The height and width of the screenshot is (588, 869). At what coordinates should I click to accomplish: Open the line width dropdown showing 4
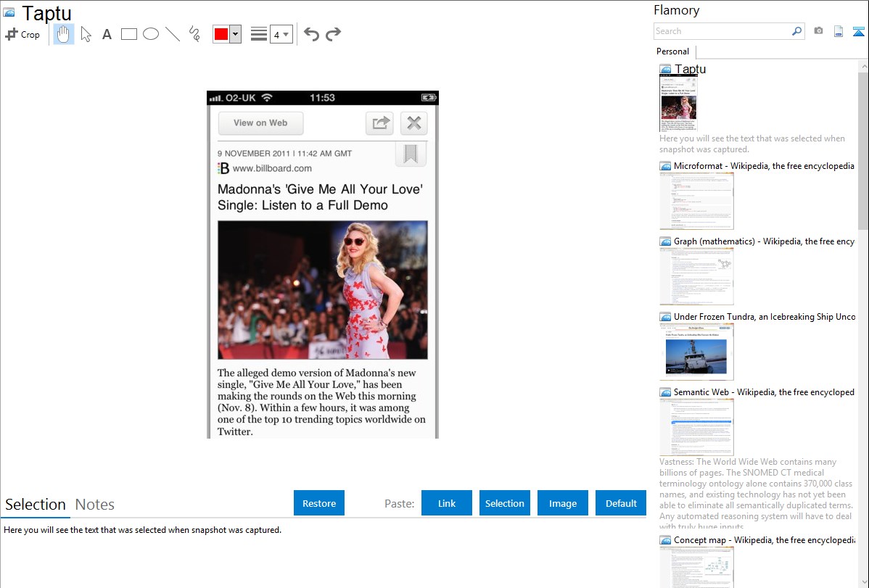click(281, 34)
